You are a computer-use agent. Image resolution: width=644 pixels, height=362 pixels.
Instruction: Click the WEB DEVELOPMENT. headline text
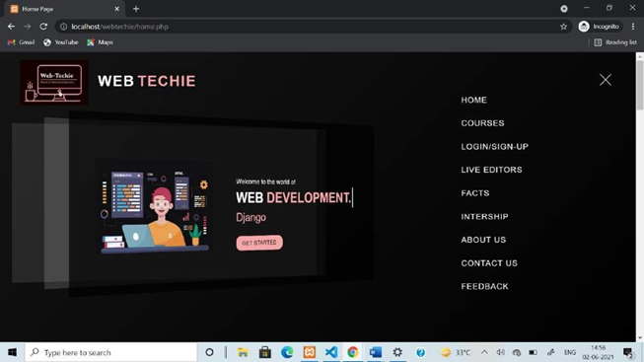pos(294,197)
